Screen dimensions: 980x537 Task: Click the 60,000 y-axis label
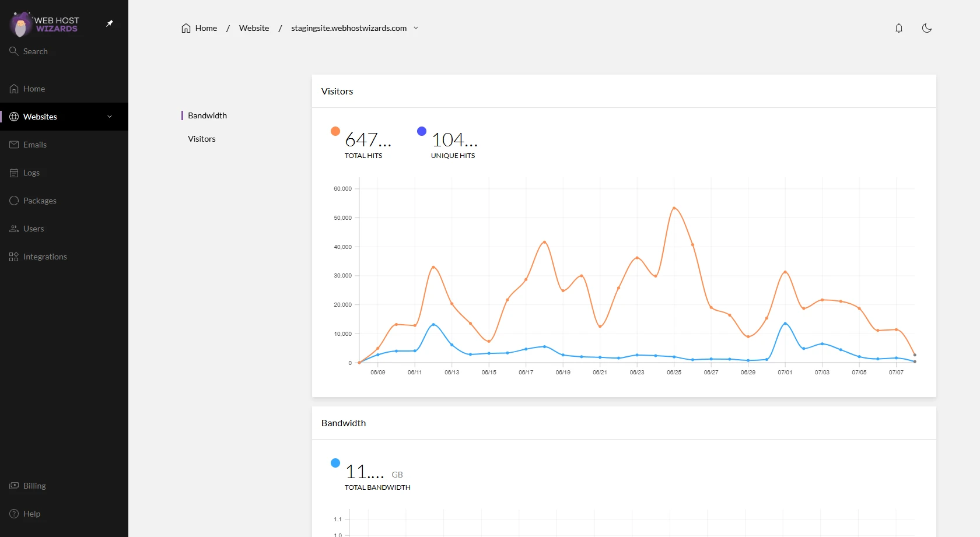coord(343,189)
